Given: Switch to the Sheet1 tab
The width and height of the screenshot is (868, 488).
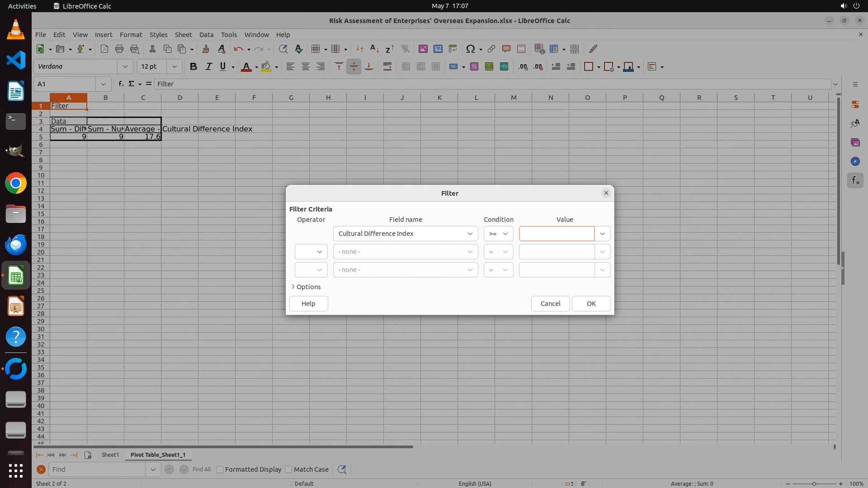Looking at the screenshot, I should [x=110, y=455].
